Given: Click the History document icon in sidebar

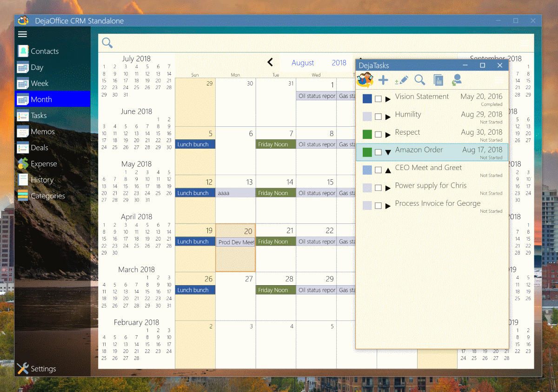Looking at the screenshot, I should tap(23, 180).
